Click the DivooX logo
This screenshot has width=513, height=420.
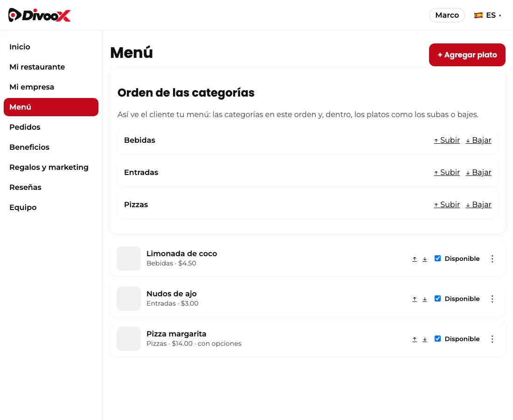click(x=39, y=15)
